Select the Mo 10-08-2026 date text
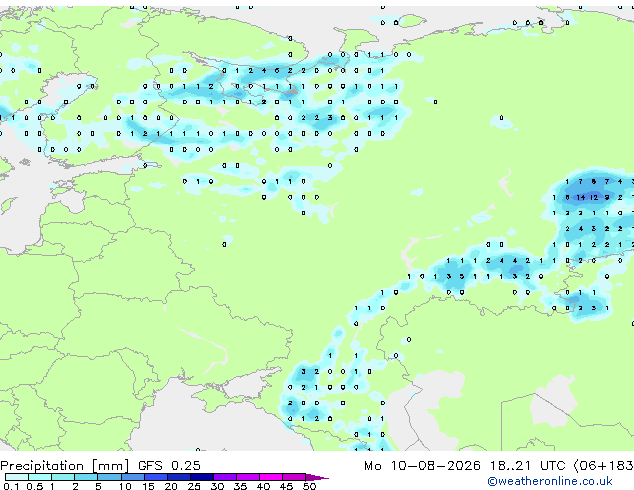Image resolution: width=634 pixels, height=490 pixels. coord(423,466)
